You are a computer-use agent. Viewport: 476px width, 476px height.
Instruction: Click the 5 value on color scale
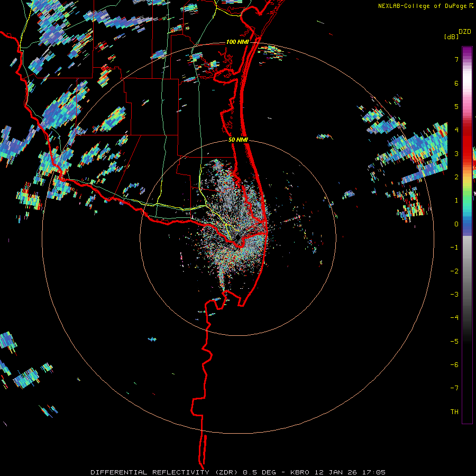coord(456,106)
